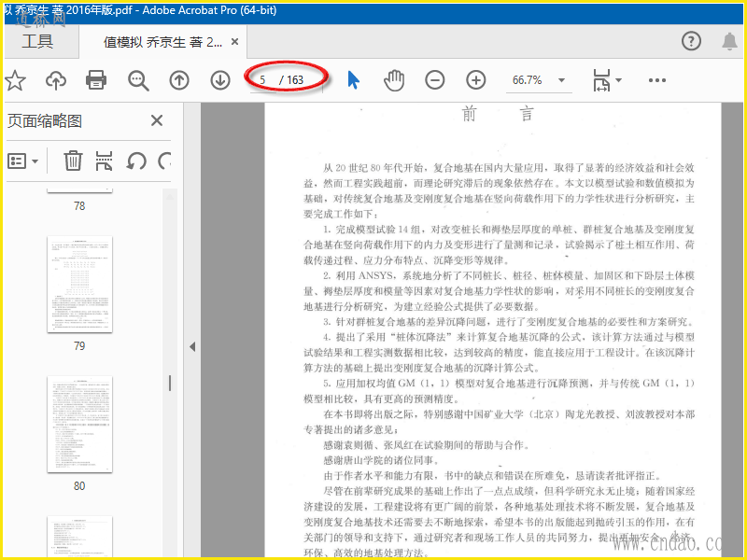Expand the page display options arrow

coord(618,80)
